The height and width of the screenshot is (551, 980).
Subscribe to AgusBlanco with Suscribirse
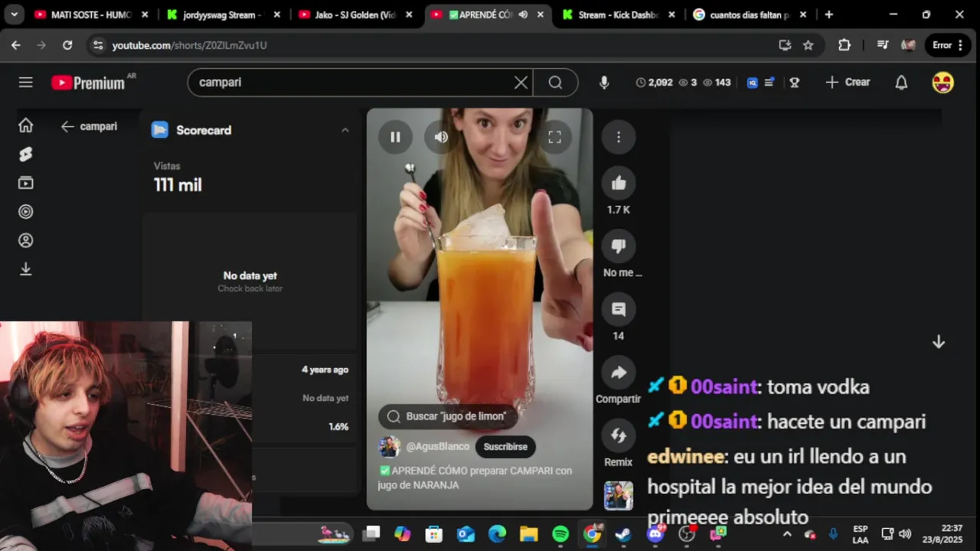505,447
